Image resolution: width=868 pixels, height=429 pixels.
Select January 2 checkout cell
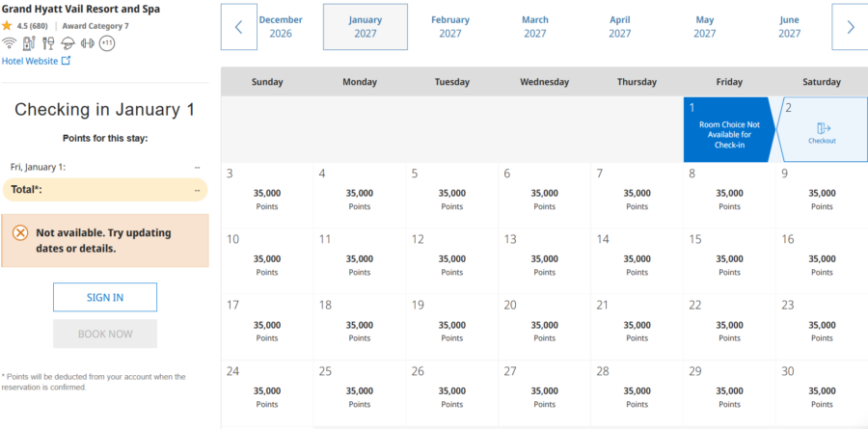(x=822, y=129)
